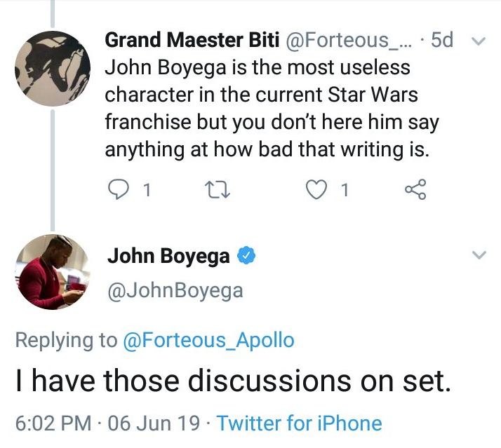The height and width of the screenshot is (448, 501).
Task: Open Grand Maester Biti's profile avatar
Action: (x=53, y=67)
